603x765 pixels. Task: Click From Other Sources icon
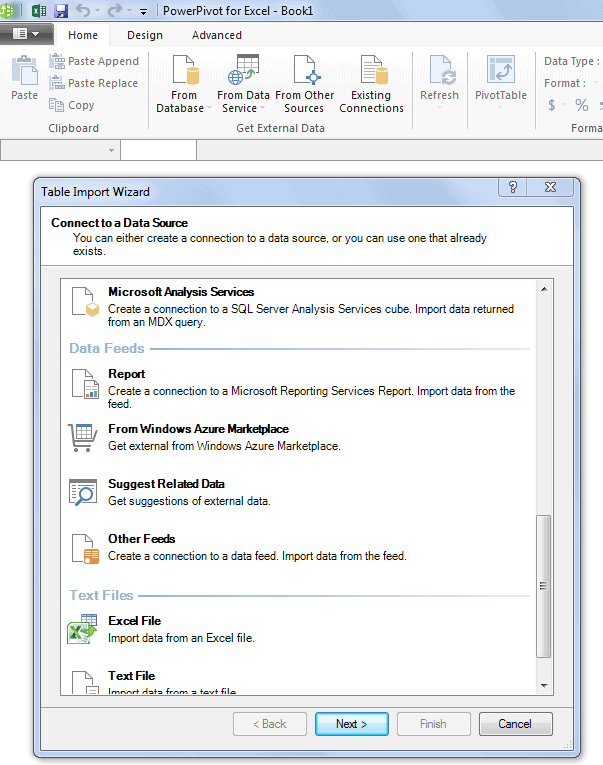pos(304,84)
